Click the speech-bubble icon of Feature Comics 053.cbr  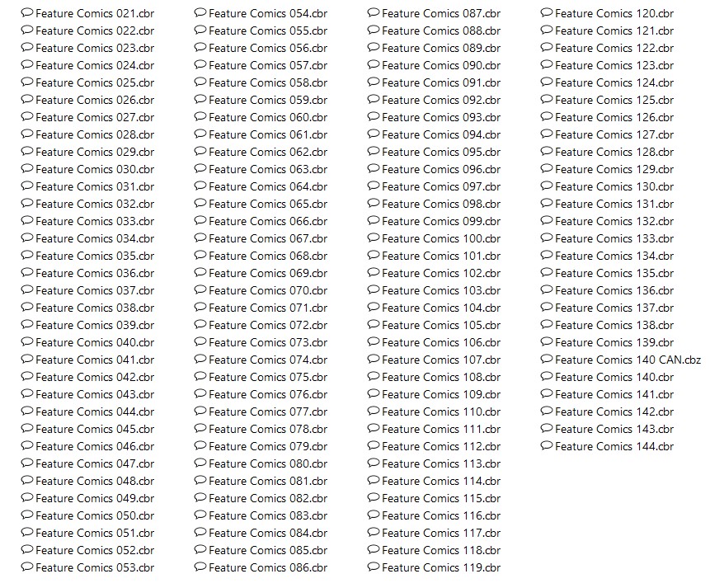pyautogui.click(x=27, y=567)
